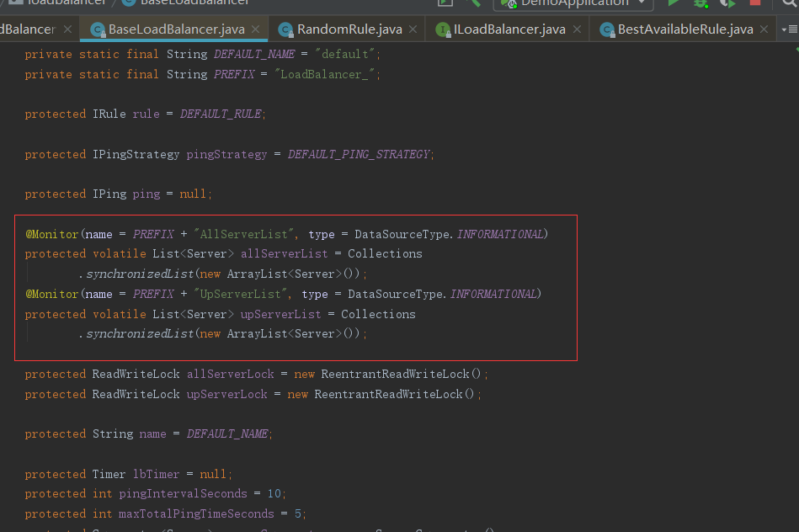Click the value 10 of pingIntervalSeconds
Viewport: 799px width, 532px height.
click(274, 494)
